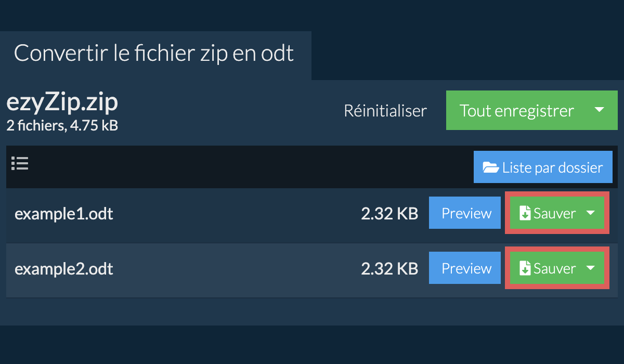Viewport: 624px width, 364px height.
Task: Select the filename example2.odt
Action: 64,268
